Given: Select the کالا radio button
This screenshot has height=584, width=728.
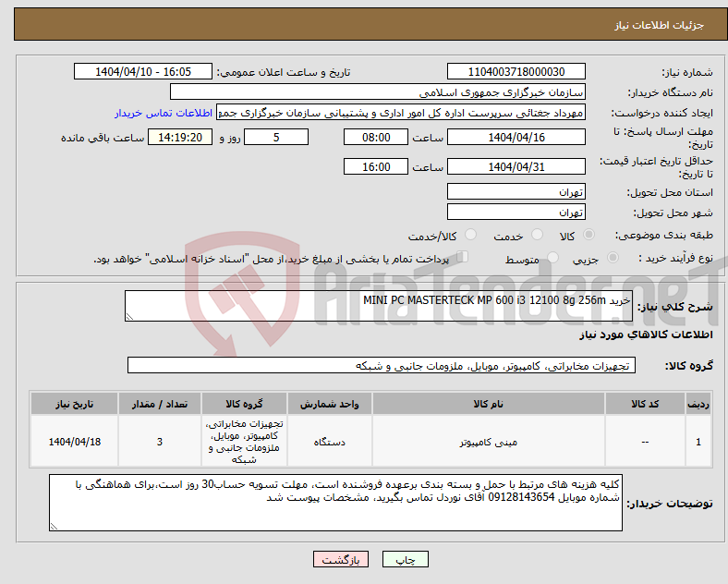Looking at the screenshot, I should pyautogui.click(x=588, y=235).
